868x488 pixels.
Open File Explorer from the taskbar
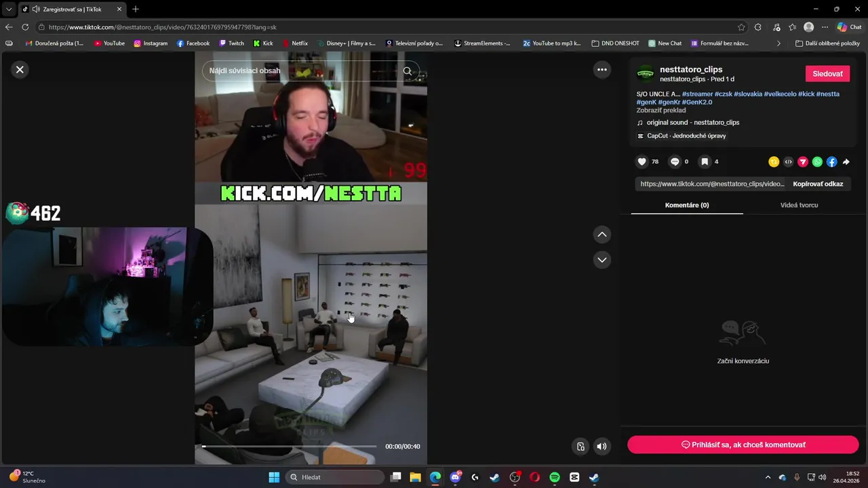(415, 477)
